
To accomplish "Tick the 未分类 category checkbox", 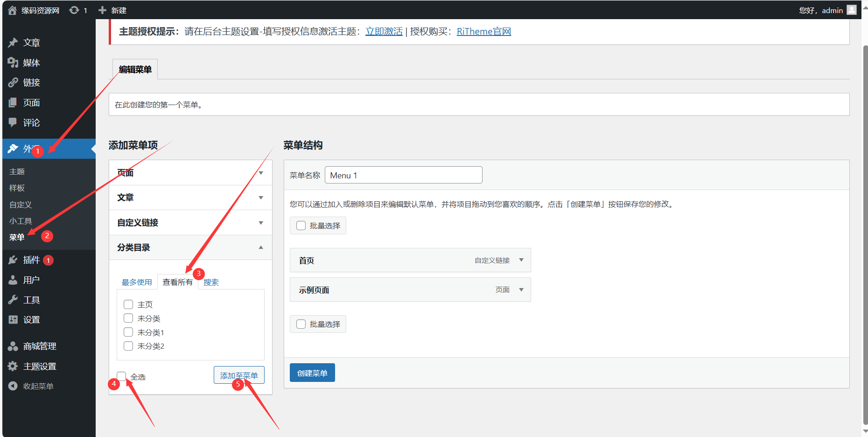I will click(128, 318).
